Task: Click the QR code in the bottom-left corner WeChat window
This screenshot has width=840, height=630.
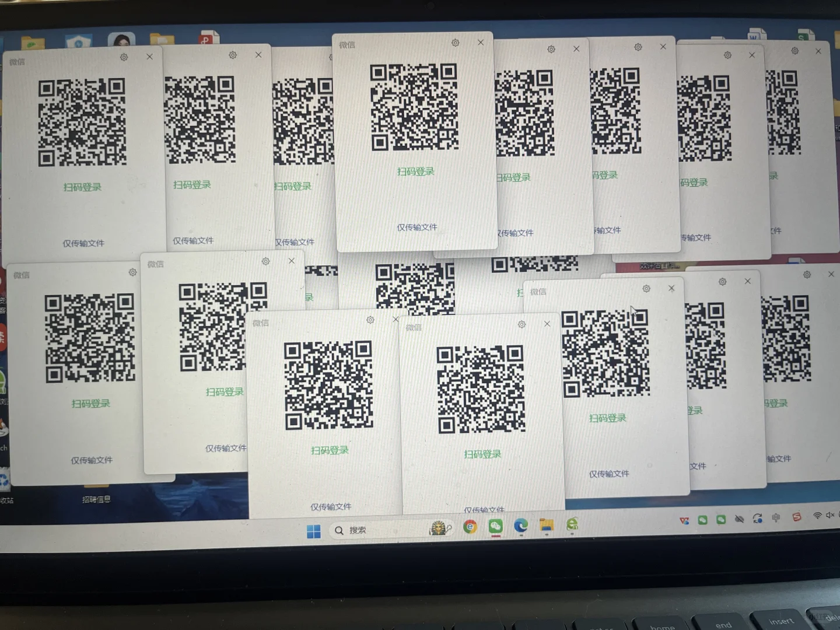Action: click(90, 338)
